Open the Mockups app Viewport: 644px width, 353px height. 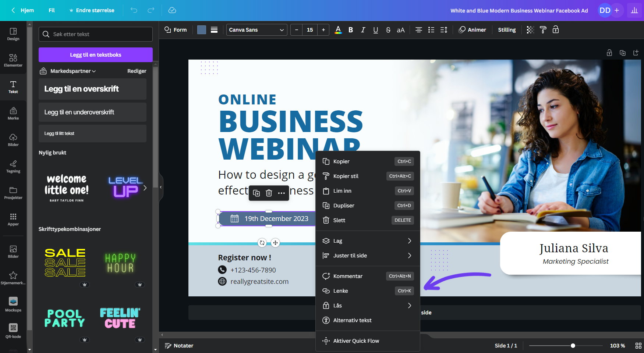click(13, 305)
